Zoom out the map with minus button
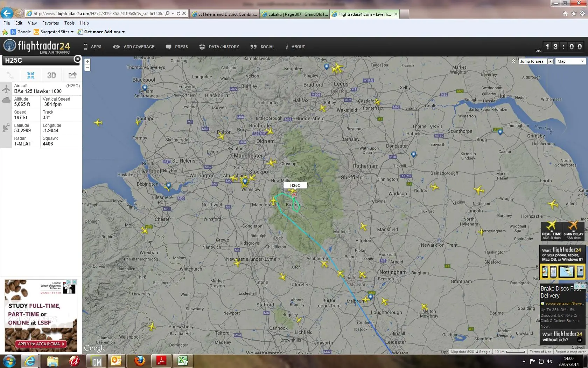 tap(87, 68)
